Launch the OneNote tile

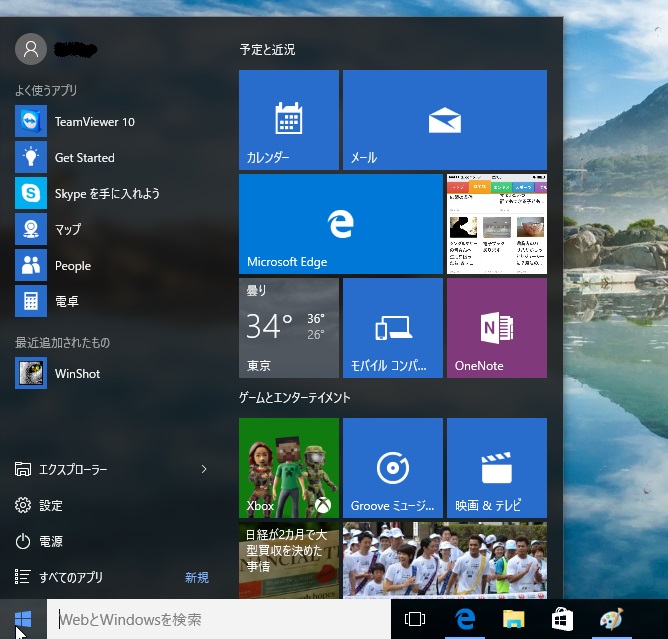497,328
